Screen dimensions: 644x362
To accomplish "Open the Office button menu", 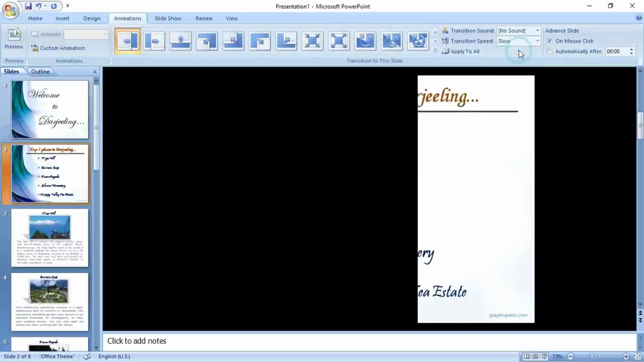I will point(10,10).
